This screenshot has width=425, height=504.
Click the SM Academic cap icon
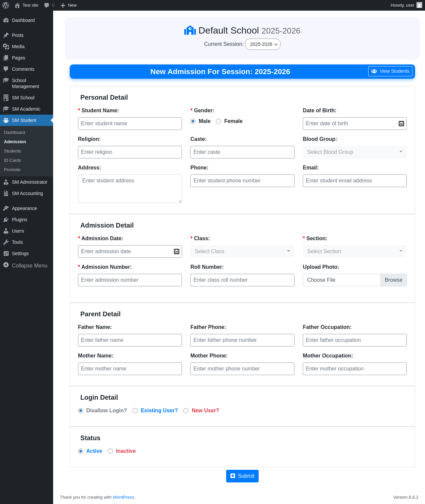6,109
